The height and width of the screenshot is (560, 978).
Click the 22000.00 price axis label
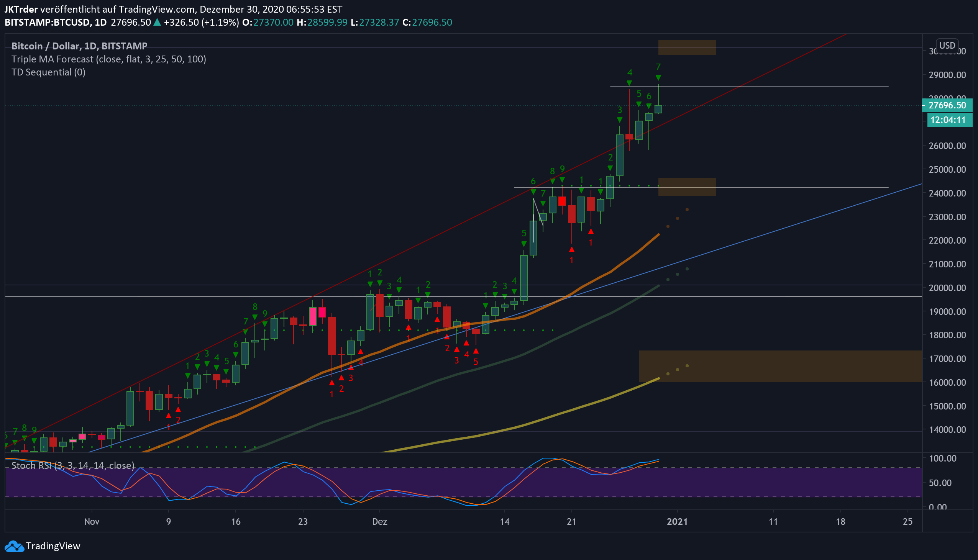click(947, 241)
